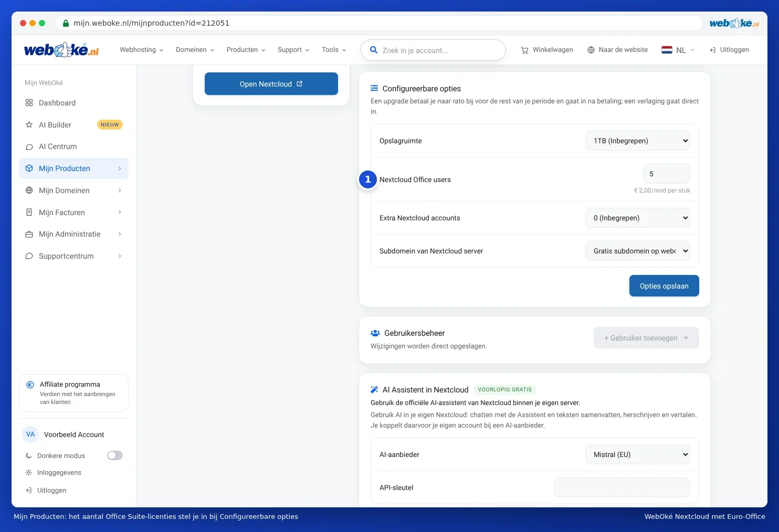Open the NL language selector
This screenshot has height=532, width=779.
tap(678, 50)
